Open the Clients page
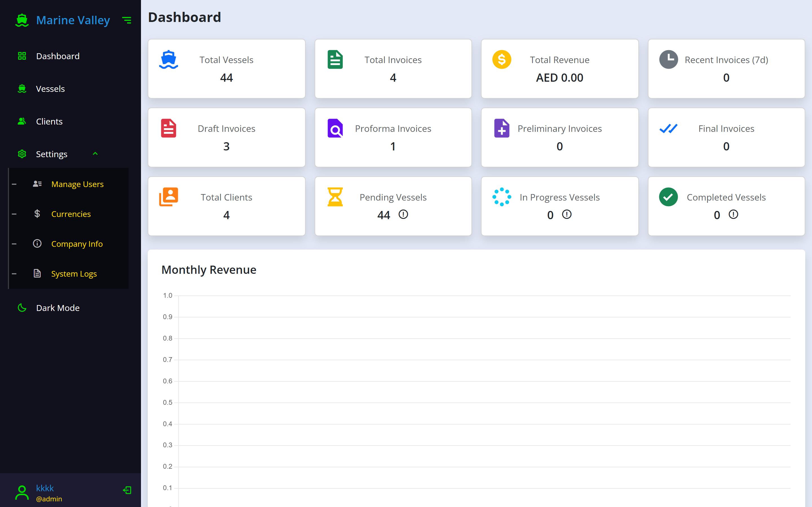Viewport: 812px width, 507px height. pos(49,121)
